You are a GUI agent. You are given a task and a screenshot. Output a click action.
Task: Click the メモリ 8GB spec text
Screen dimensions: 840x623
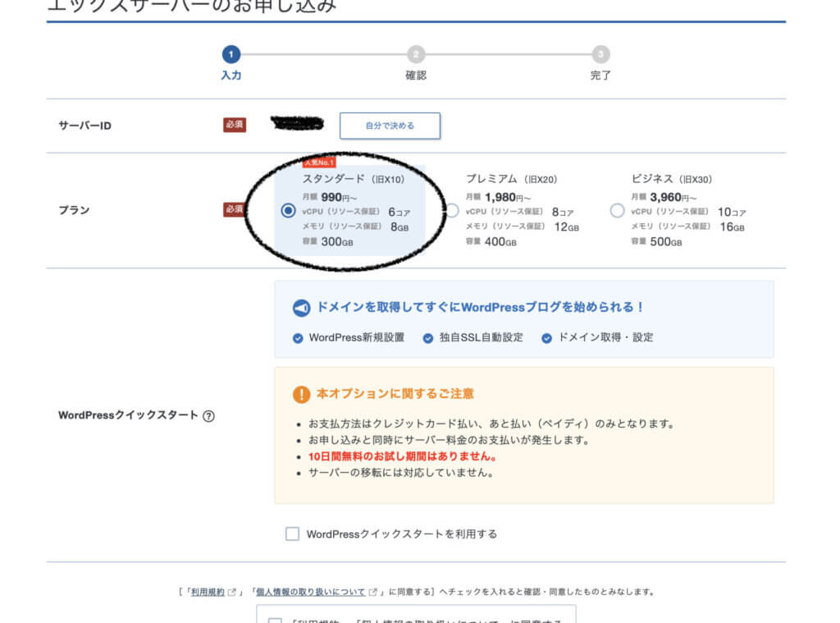pyautogui.click(x=356, y=227)
